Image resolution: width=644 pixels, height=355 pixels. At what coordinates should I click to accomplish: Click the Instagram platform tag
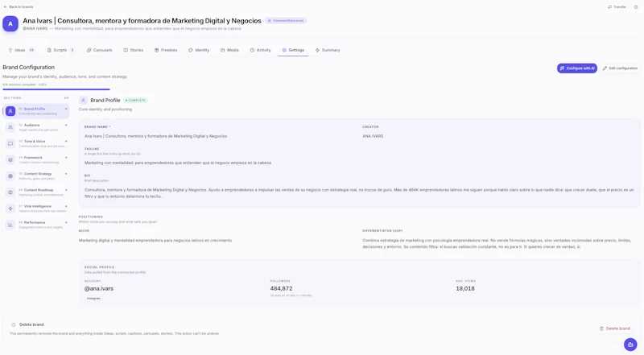tap(93, 299)
